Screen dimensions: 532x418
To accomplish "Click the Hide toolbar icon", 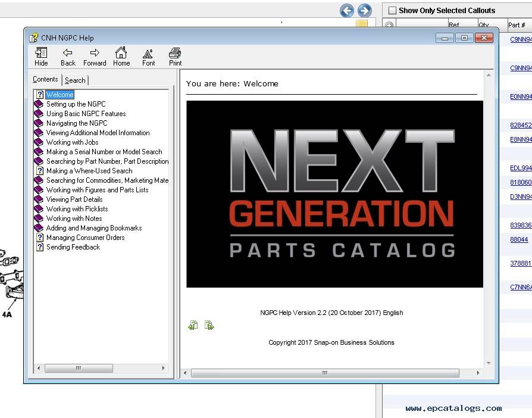I will pos(41,57).
